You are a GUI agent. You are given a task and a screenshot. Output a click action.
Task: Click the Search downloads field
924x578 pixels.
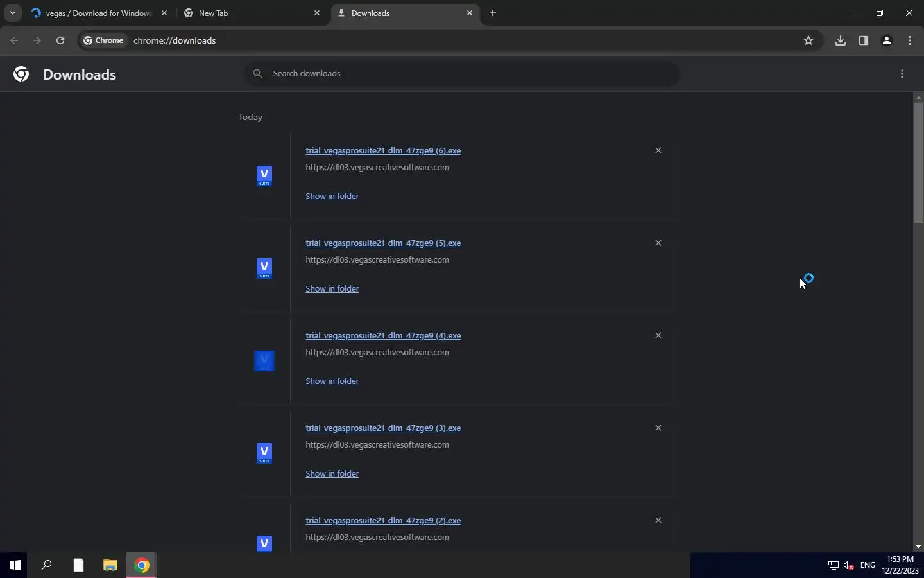tap(462, 73)
